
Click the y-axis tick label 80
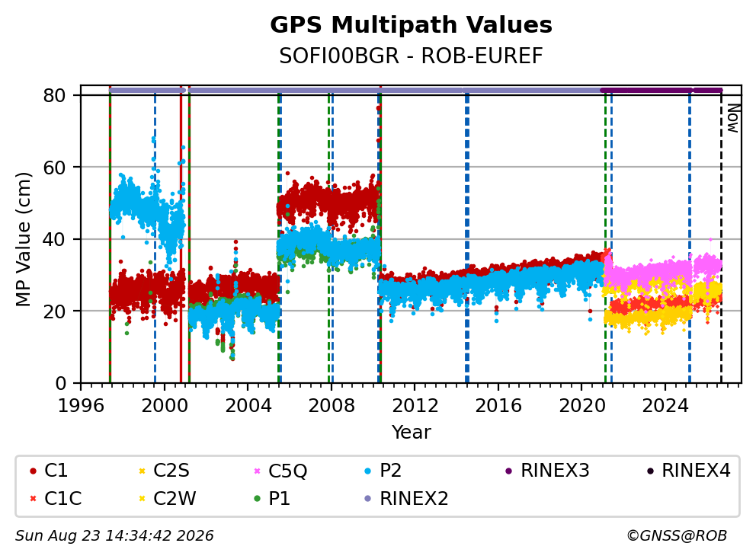tap(54, 95)
